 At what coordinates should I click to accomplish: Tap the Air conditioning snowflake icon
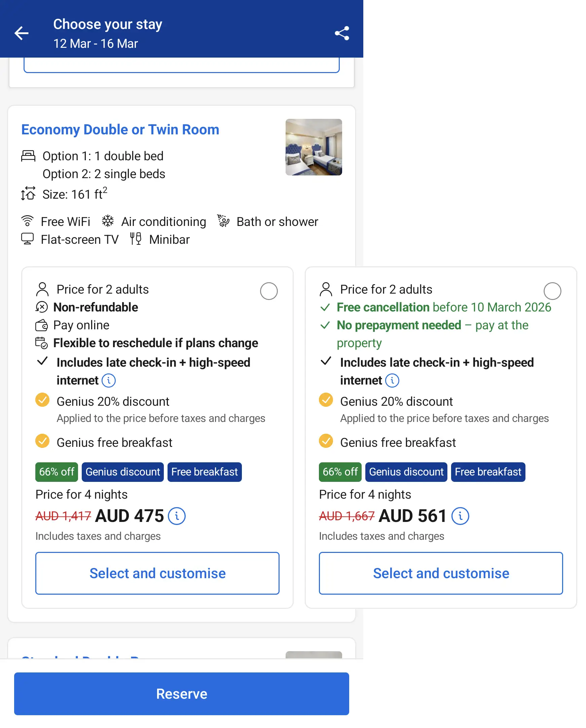tap(108, 221)
